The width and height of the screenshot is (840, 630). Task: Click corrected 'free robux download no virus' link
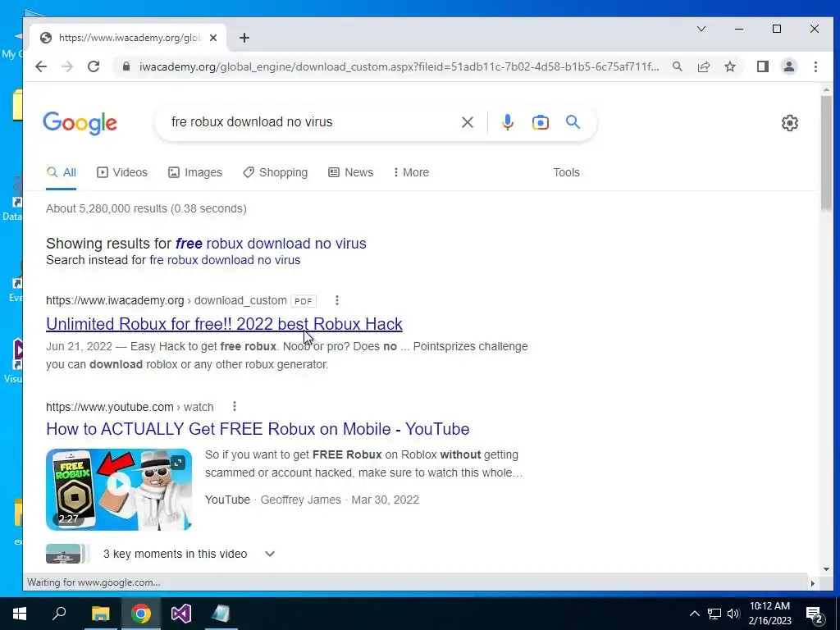(x=271, y=243)
